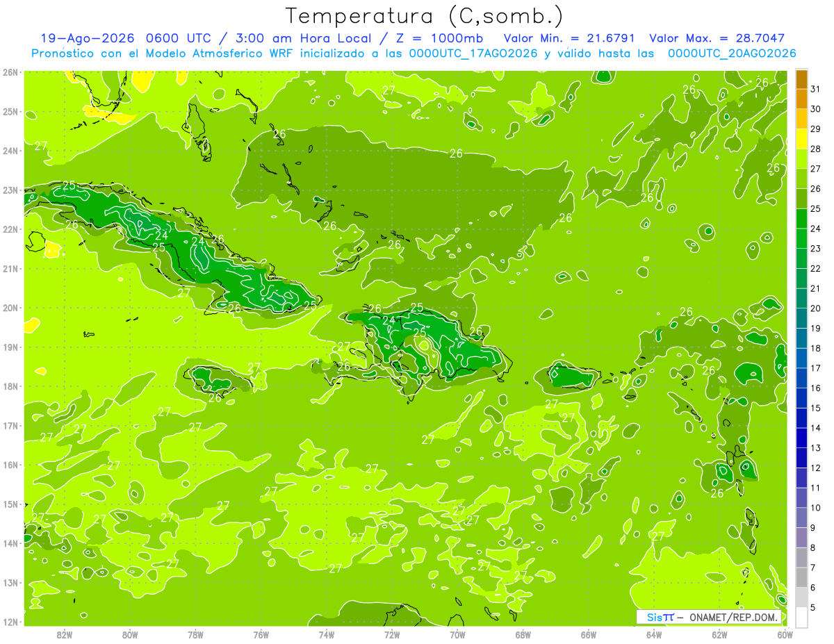Select the 23N latitude label
834x644 pixels.
coord(10,190)
